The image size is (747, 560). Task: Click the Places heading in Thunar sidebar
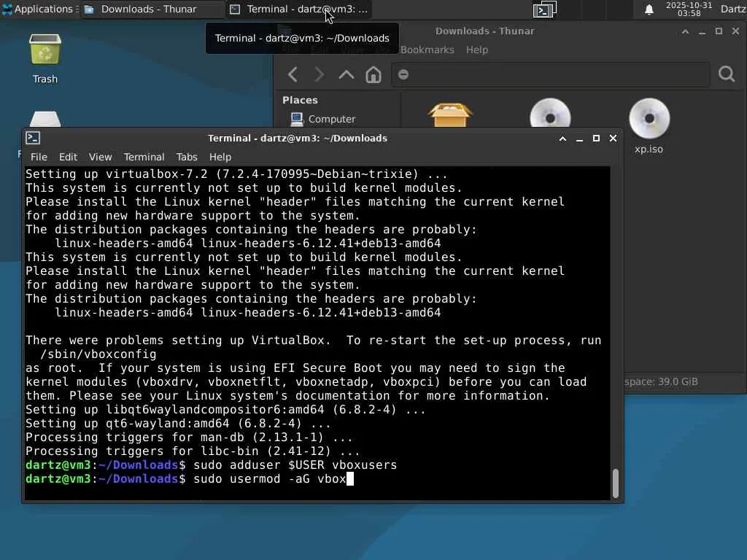point(300,101)
